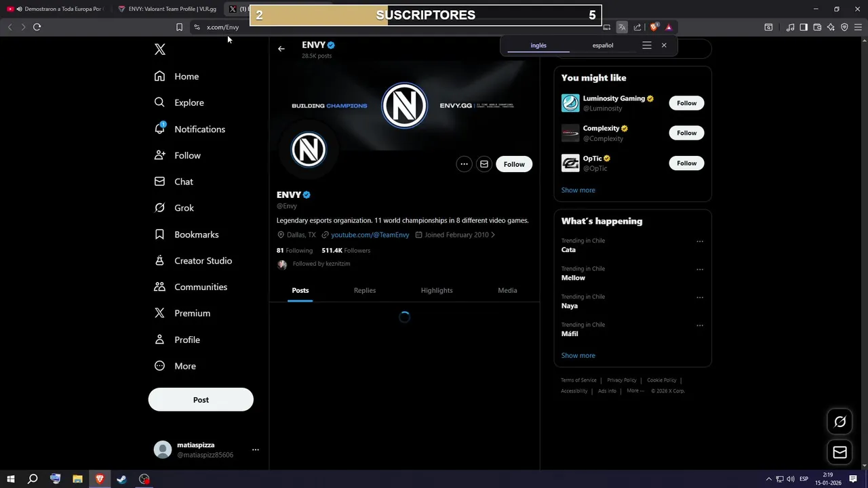Open the Chat section
Image resolution: width=868 pixels, height=488 pixels.
[174, 182]
